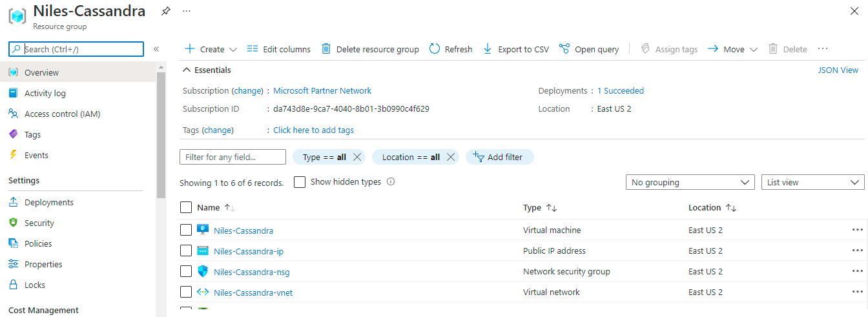Click the Open query icon

pyautogui.click(x=564, y=49)
